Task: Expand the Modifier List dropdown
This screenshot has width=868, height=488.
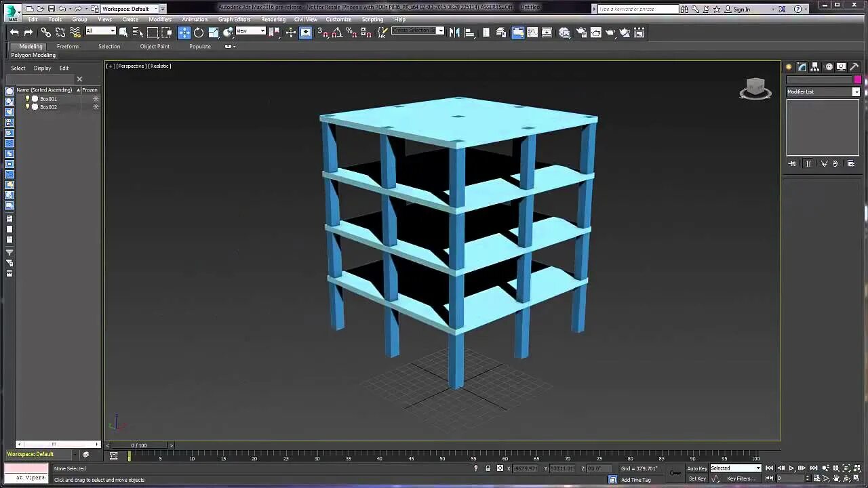Action: pyautogui.click(x=823, y=91)
